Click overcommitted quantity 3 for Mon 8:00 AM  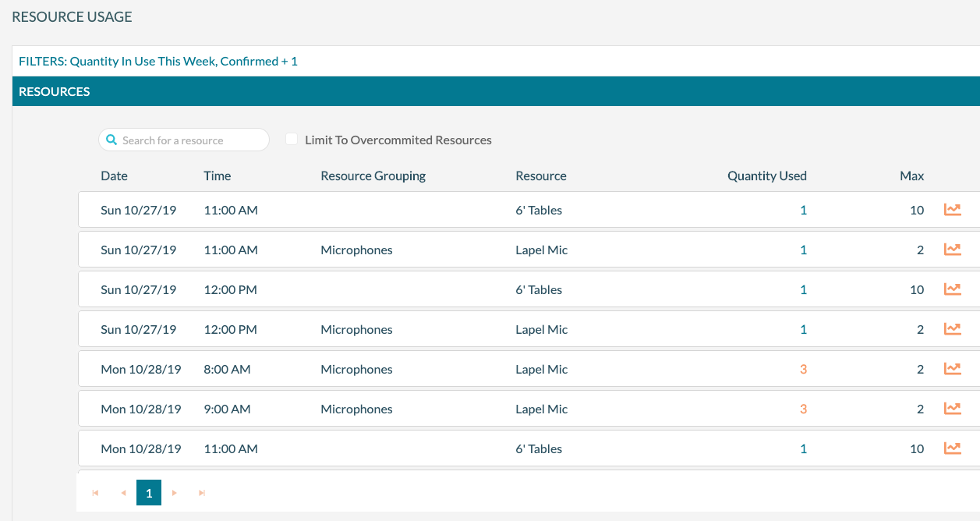tap(803, 369)
